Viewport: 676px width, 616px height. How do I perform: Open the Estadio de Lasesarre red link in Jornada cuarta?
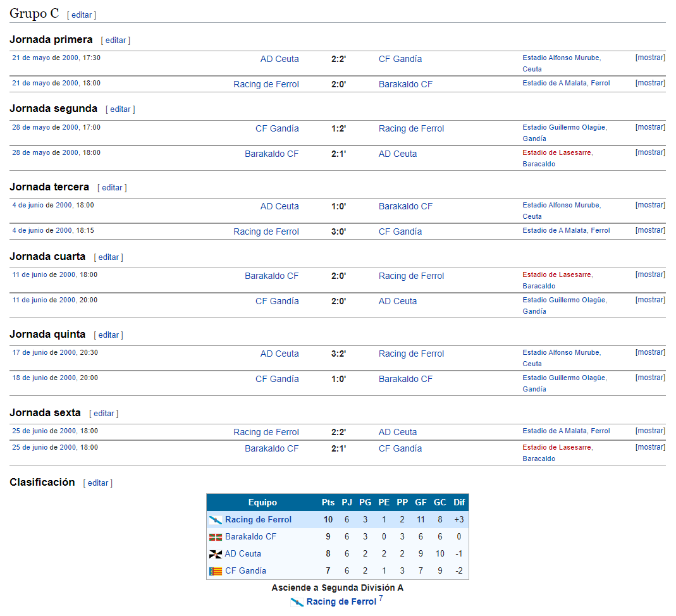[556, 274]
